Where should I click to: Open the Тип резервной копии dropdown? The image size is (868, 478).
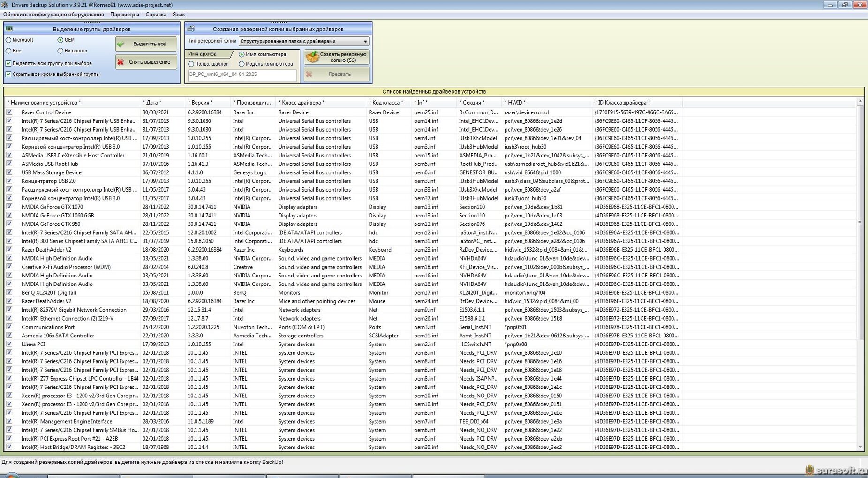click(304, 41)
